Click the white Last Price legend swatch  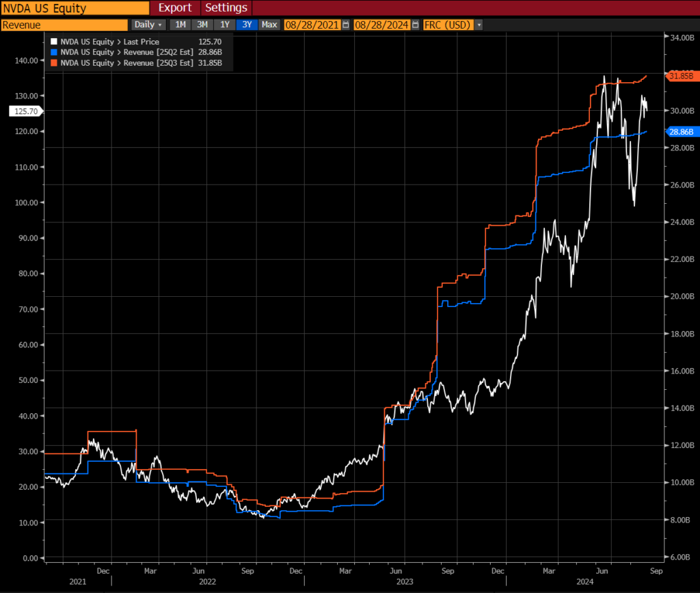(54, 42)
